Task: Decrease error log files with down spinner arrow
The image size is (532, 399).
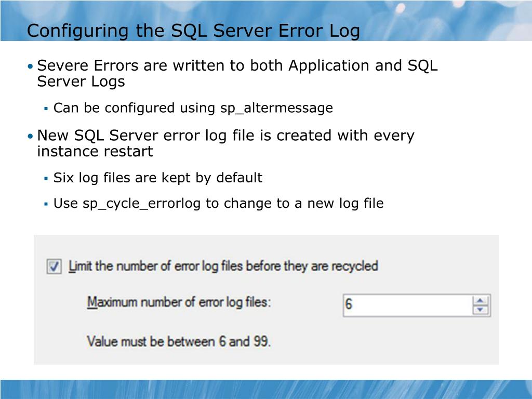Action: (x=480, y=310)
